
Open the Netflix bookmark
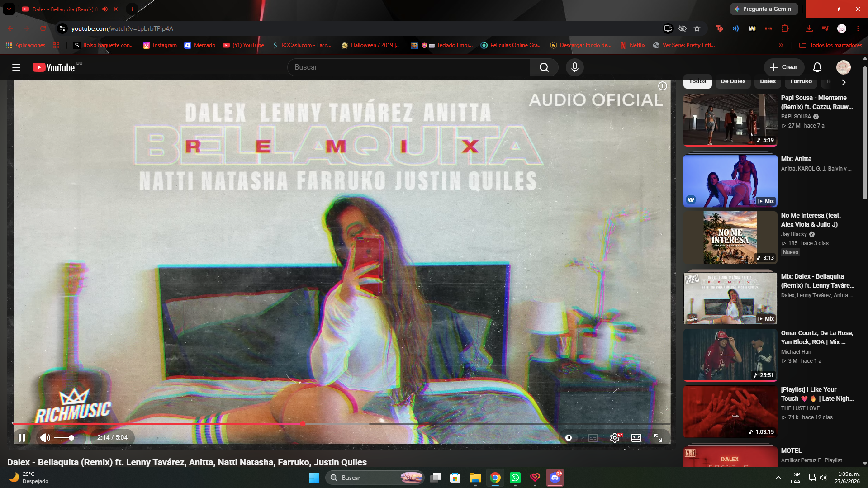[633, 45]
